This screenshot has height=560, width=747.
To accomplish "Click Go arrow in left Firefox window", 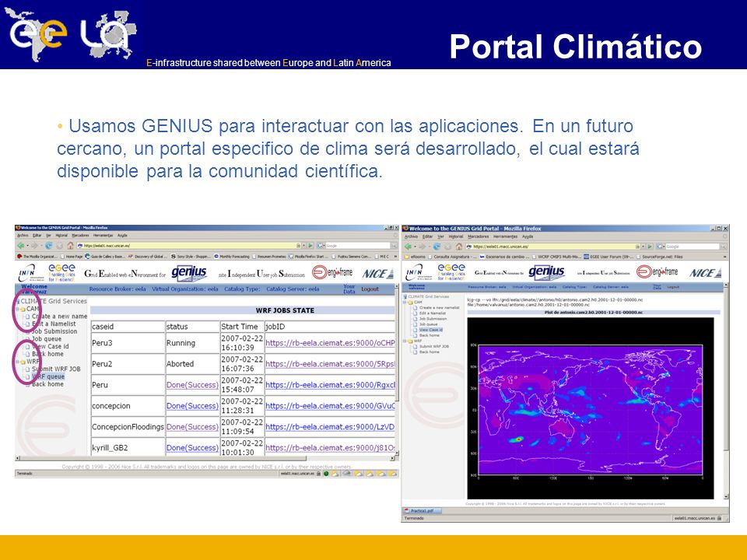I will coord(310,246).
